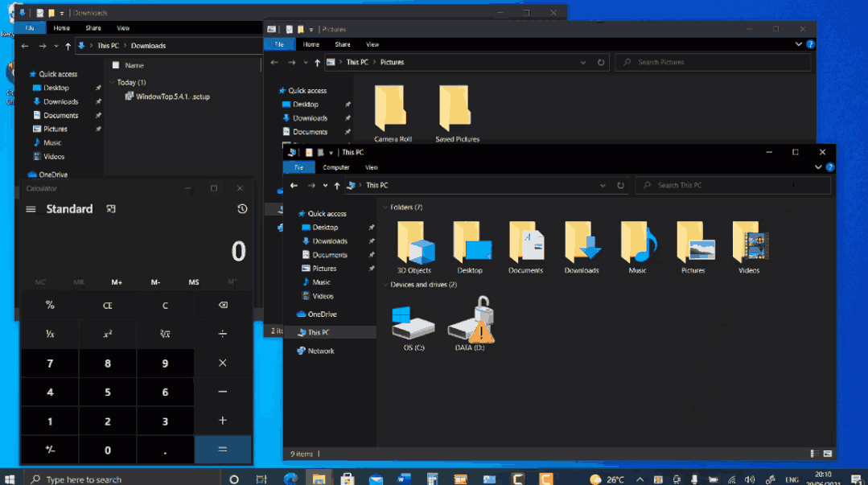Select Downloads folder icon in This PC

[x=582, y=248]
